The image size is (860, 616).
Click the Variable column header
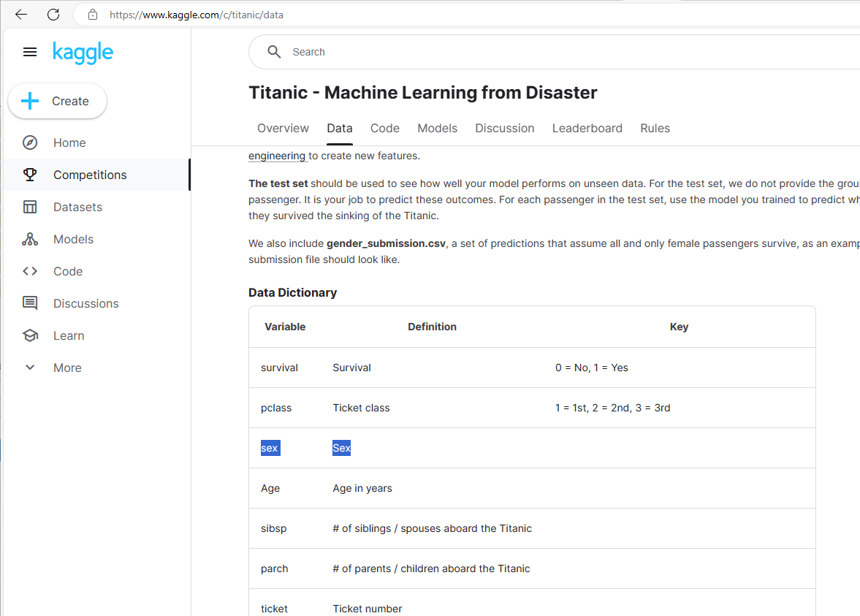click(x=285, y=327)
